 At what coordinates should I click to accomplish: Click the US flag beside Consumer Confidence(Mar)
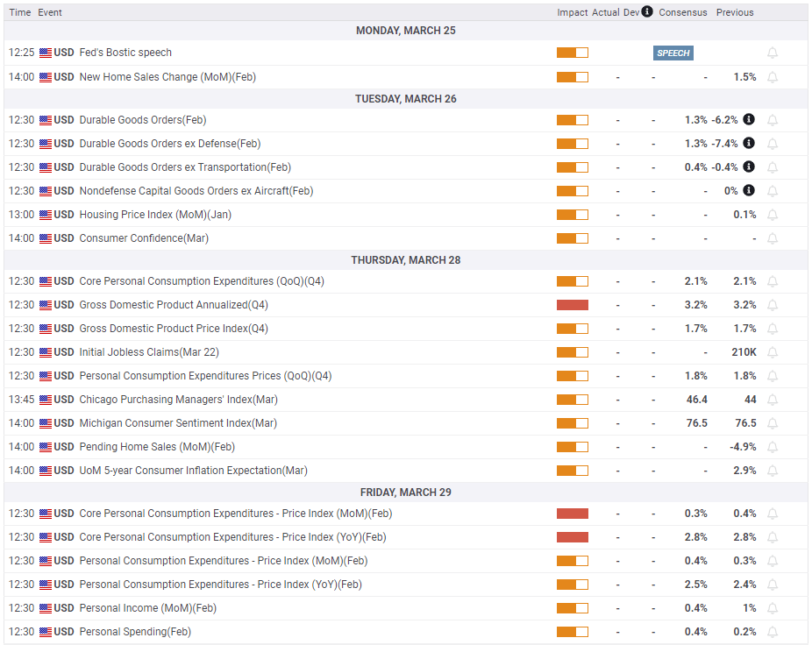pyautogui.click(x=46, y=238)
